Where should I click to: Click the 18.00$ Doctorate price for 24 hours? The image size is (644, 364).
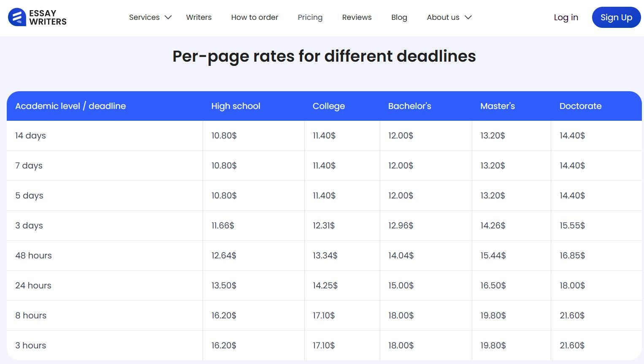pyautogui.click(x=572, y=285)
